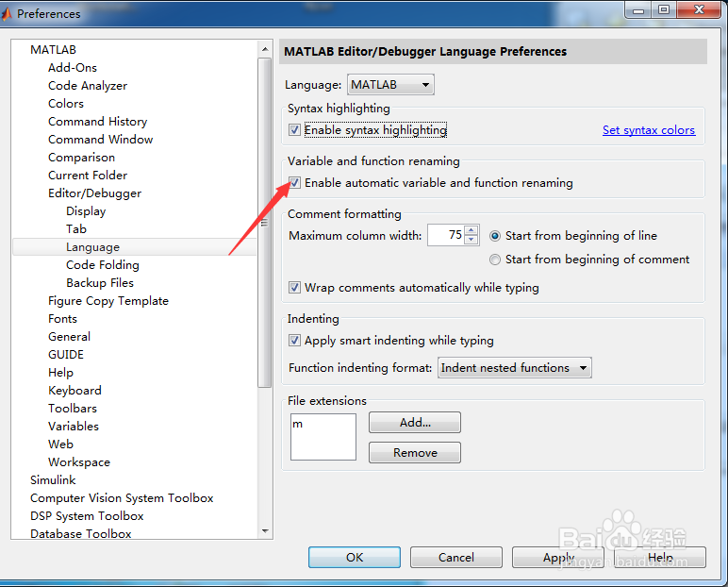The height and width of the screenshot is (587, 728).
Task: Open Toolbars preferences
Action: [x=73, y=408]
